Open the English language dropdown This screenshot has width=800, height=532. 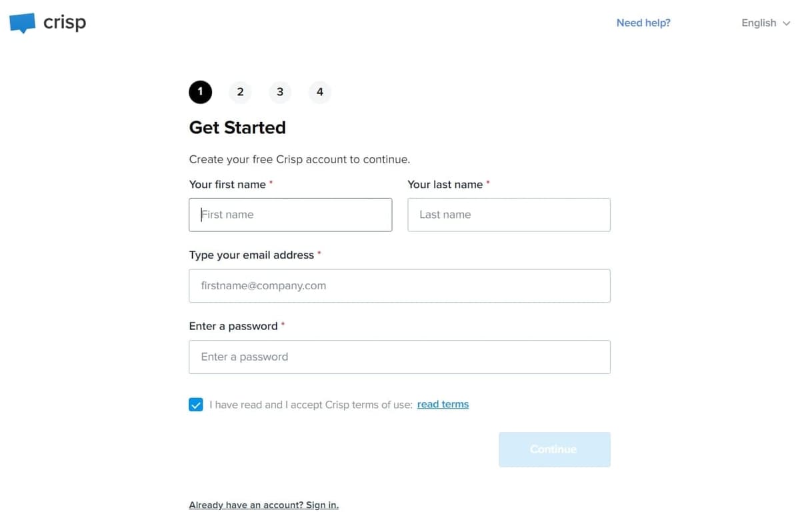759,23
